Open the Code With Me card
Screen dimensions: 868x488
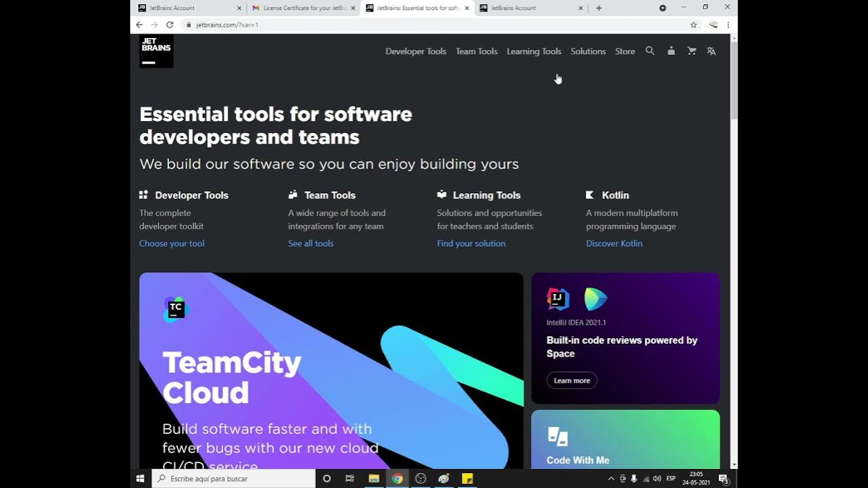(x=625, y=439)
